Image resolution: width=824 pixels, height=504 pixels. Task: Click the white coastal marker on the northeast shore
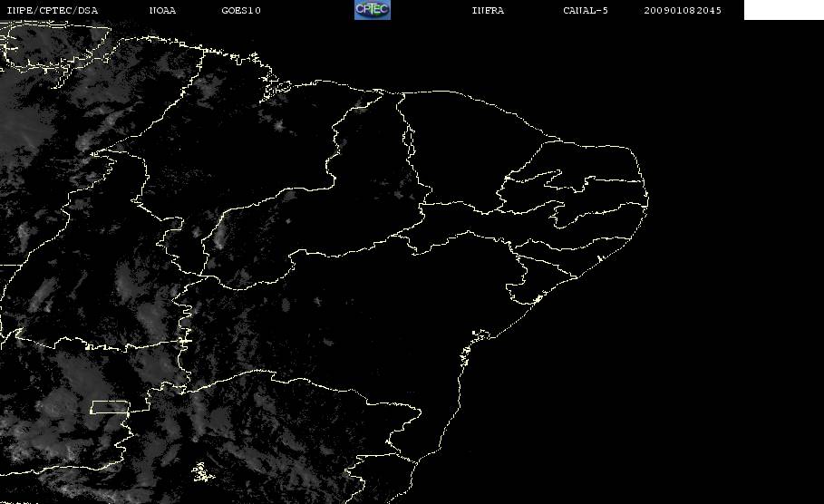[599, 258]
